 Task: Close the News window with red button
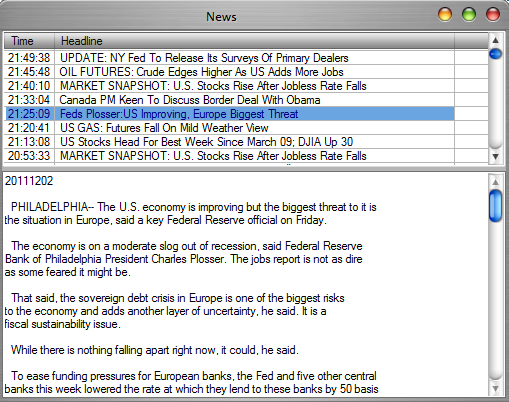click(x=493, y=15)
